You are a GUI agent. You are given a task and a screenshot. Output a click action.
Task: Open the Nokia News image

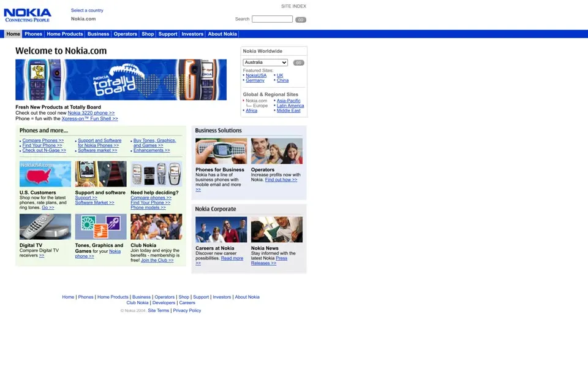pos(276,229)
